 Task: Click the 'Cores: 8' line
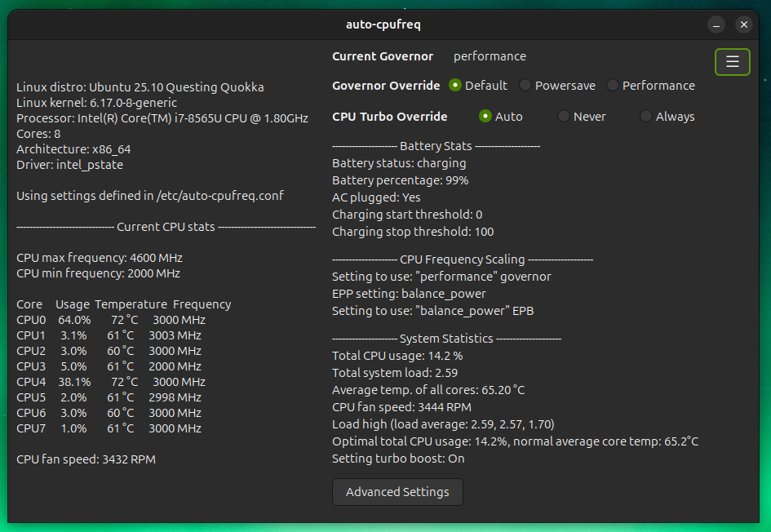point(38,134)
